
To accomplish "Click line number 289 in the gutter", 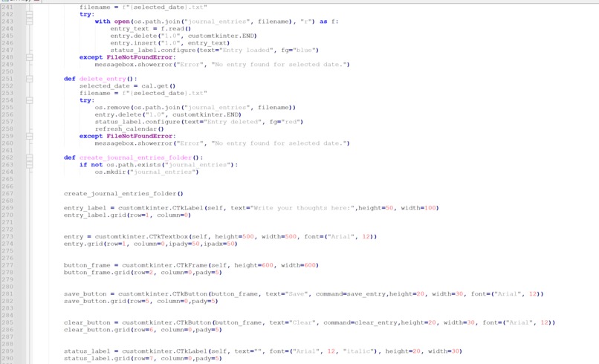I will (7, 351).
